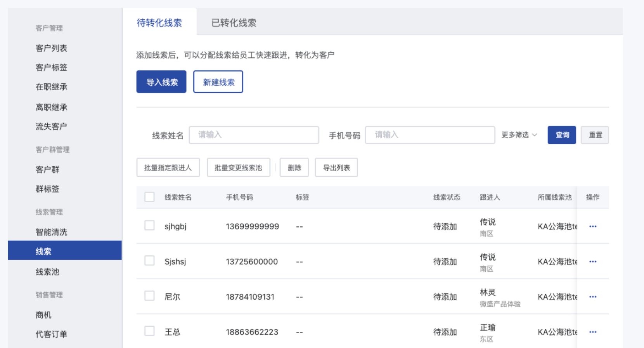Click the 查询 search button
The width and height of the screenshot is (644, 348).
[562, 135]
